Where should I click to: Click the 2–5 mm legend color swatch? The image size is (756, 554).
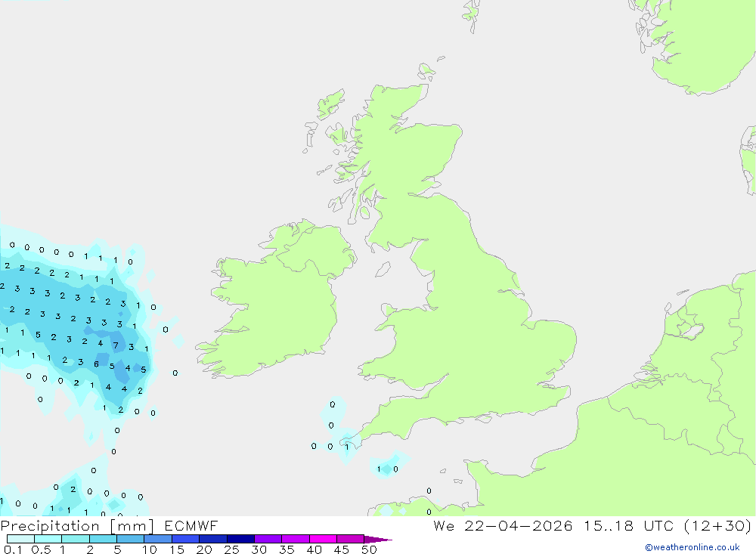point(103,539)
